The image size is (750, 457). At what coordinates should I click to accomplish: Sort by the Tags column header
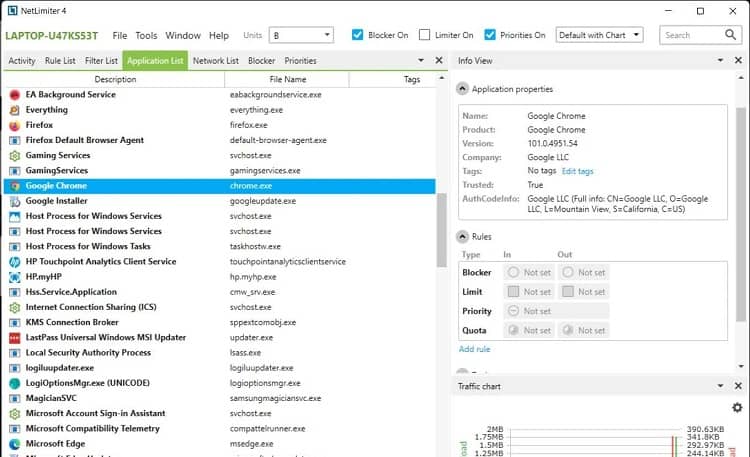click(x=411, y=79)
